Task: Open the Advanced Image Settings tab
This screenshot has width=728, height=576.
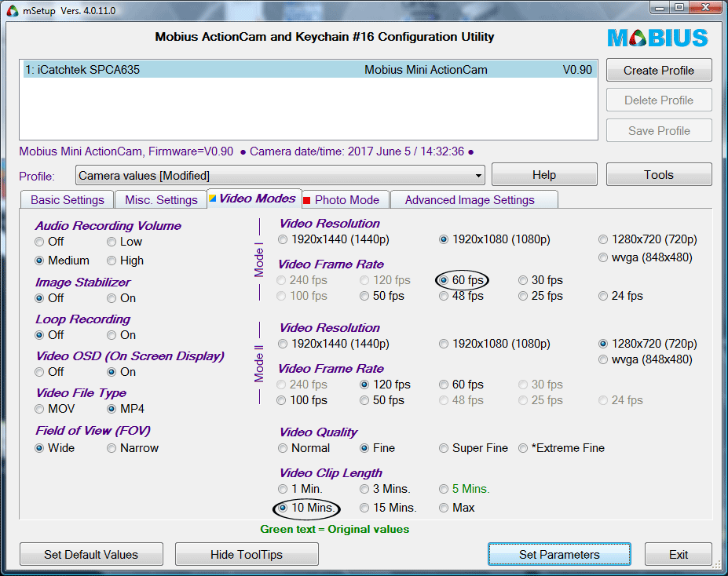Action: pos(474,200)
